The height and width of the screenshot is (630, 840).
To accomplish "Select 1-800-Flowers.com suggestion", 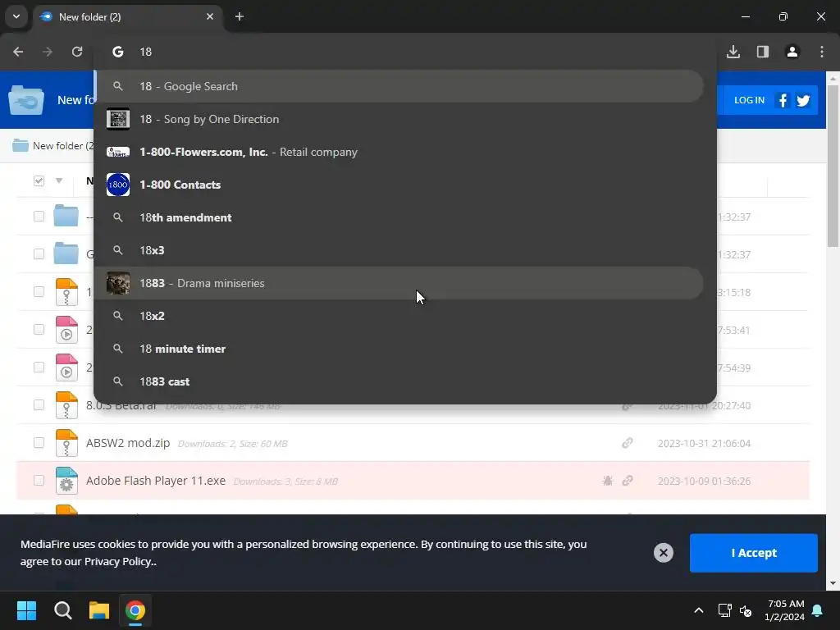I will tap(399, 152).
